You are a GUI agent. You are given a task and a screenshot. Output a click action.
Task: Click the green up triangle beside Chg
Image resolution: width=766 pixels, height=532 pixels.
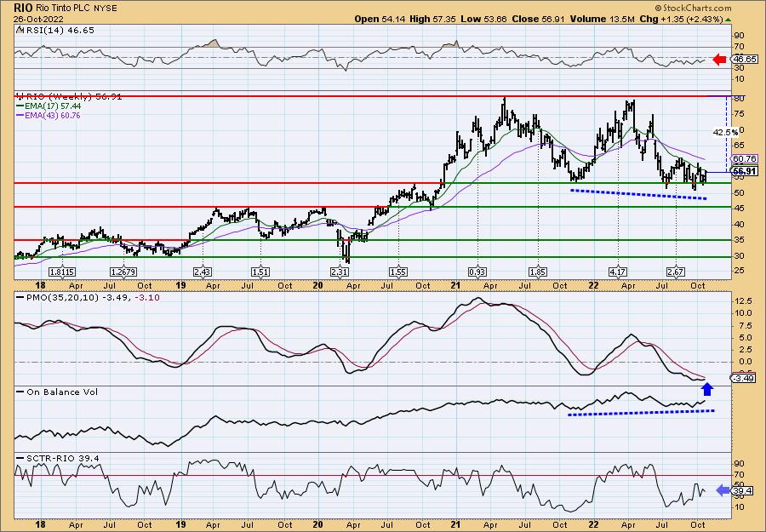728,20
